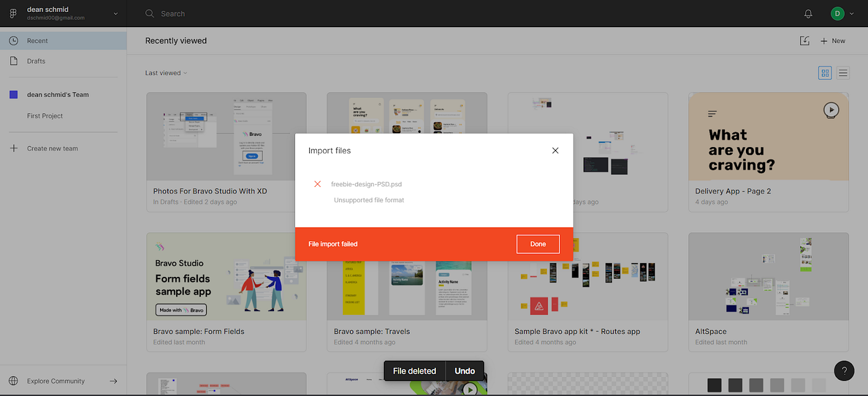Open the Last viewed sort dropdown

point(166,73)
